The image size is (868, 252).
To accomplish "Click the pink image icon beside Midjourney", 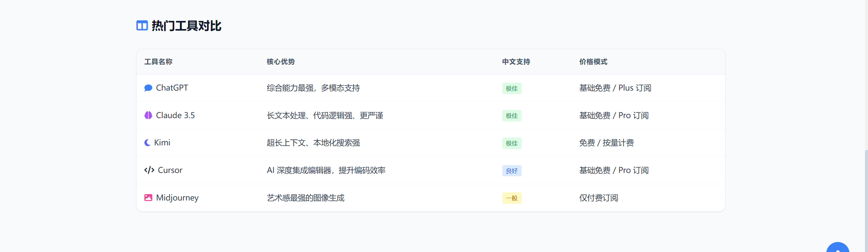I will click(148, 197).
